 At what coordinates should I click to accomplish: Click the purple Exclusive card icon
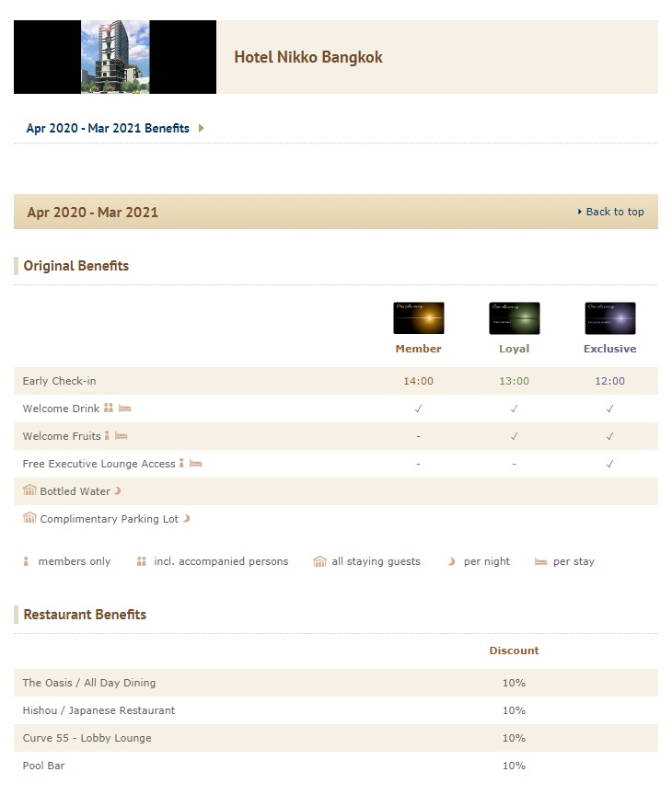tap(609, 318)
